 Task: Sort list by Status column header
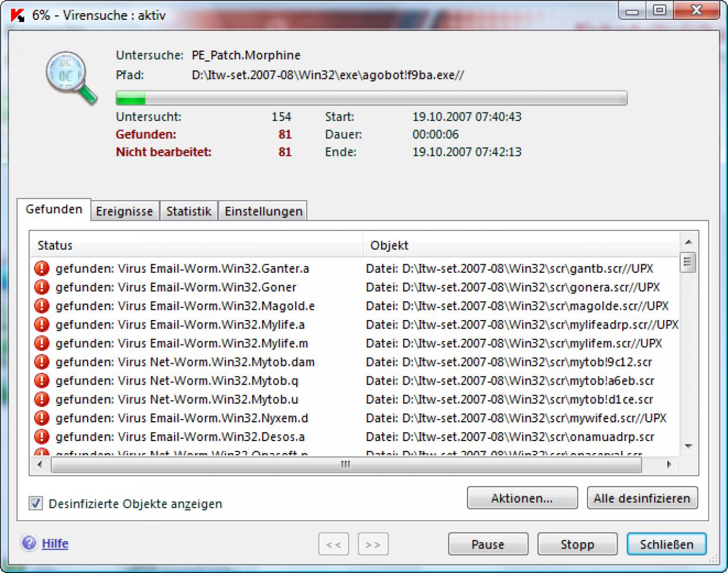pyautogui.click(x=196, y=246)
